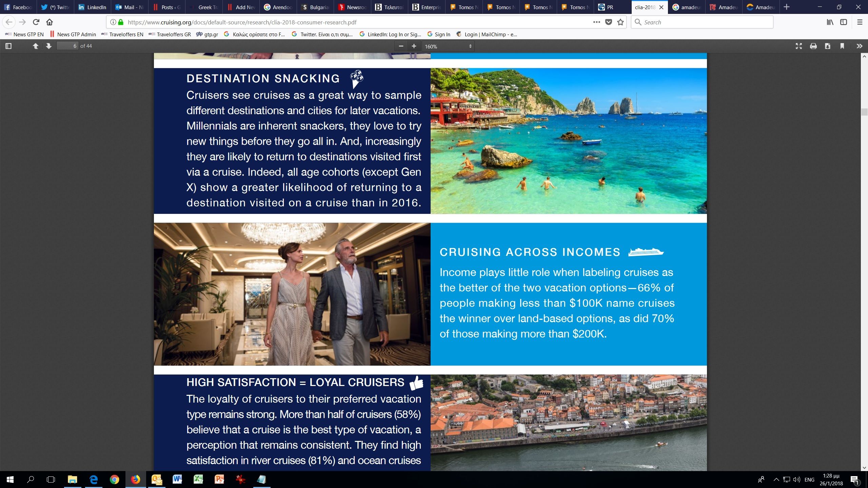
Task: Open Windows taskbar search
Action: pos(31,480)
